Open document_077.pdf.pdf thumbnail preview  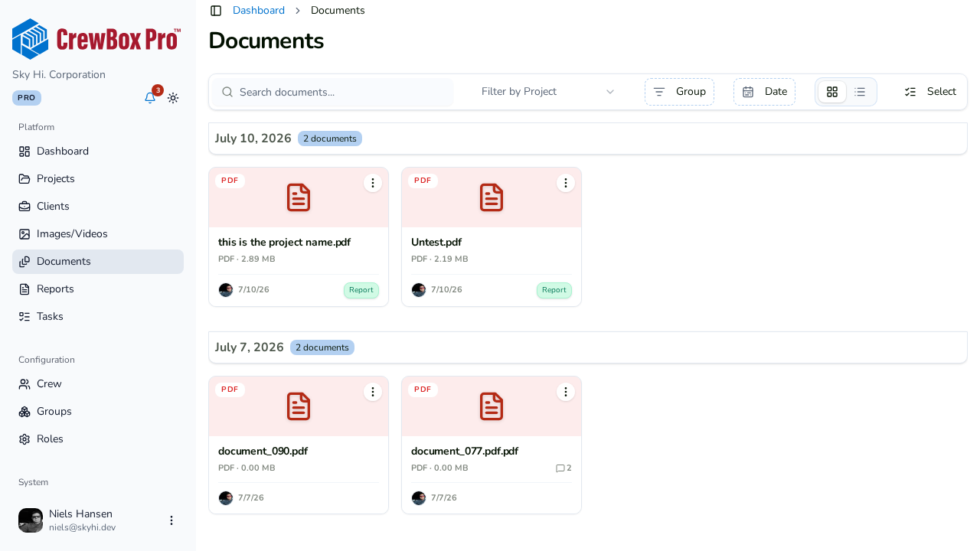tap(492, 406)
